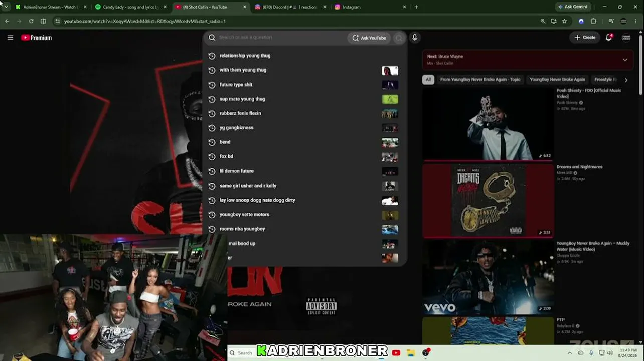Open the 'PTP' video title link

tap(561, 320)
